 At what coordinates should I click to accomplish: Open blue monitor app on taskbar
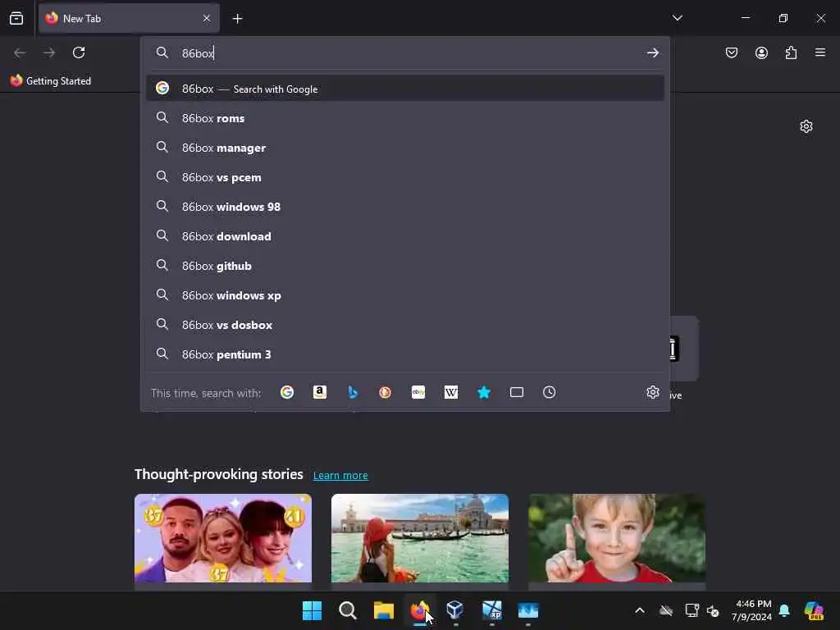point(527,610)
